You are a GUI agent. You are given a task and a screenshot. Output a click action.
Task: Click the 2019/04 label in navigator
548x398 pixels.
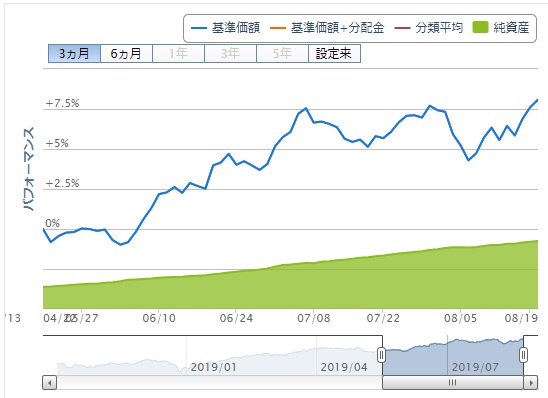point(344,367)
